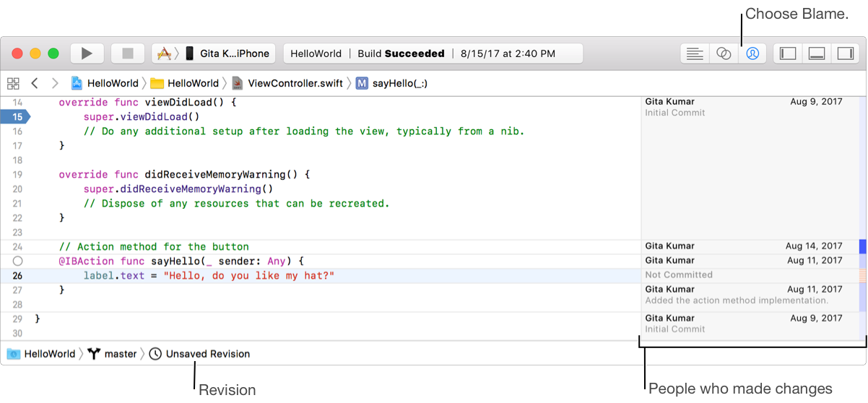The image size is (868, 403).
Task: Show the Standard editor
Action: 695,53
